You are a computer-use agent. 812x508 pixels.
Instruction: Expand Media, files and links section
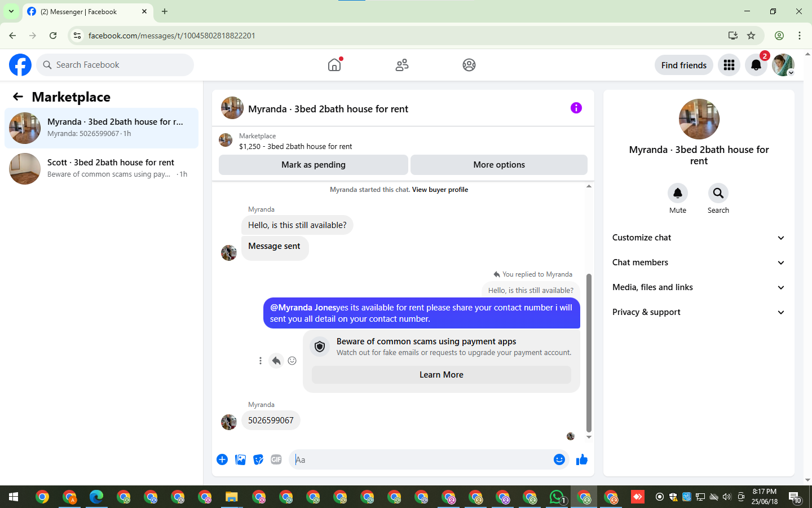pos(699,287)
